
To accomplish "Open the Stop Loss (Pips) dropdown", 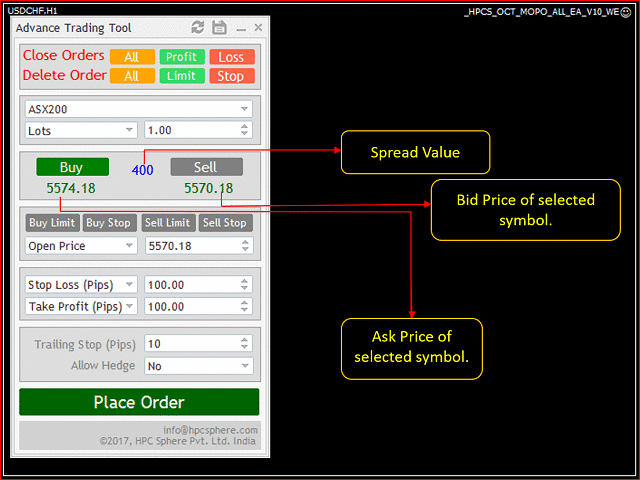I will point(81,284).
